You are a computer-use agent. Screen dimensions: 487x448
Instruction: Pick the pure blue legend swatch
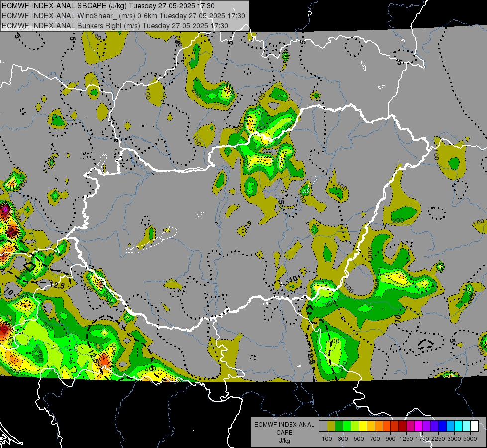click(443, 426)
